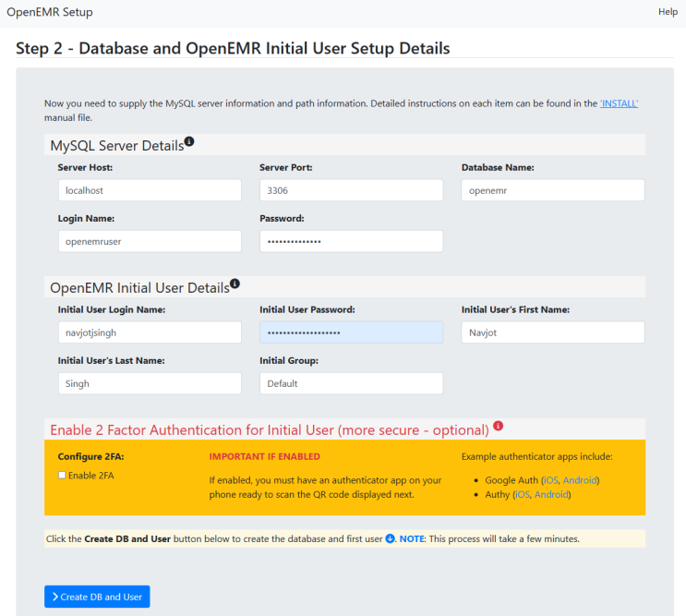Click the 'Step 2' page heading

click(233, 48)
